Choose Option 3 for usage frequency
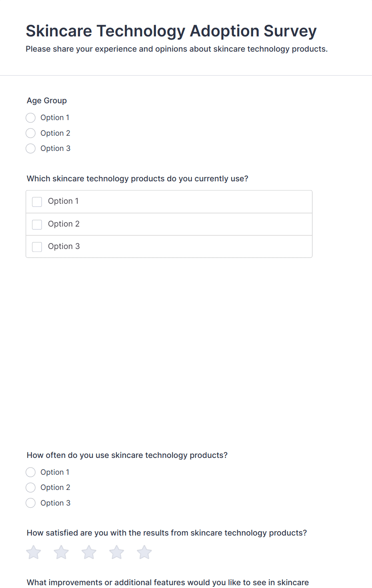Image resolution: width=372 pixels, height=588 pixels. pyautogui.click(x=31, y=503)
